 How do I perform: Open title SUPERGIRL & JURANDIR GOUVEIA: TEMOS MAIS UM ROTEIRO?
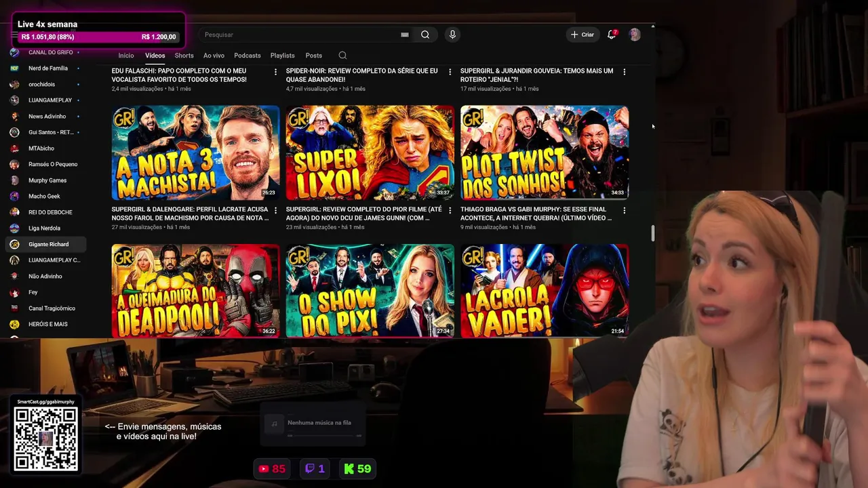536,75
